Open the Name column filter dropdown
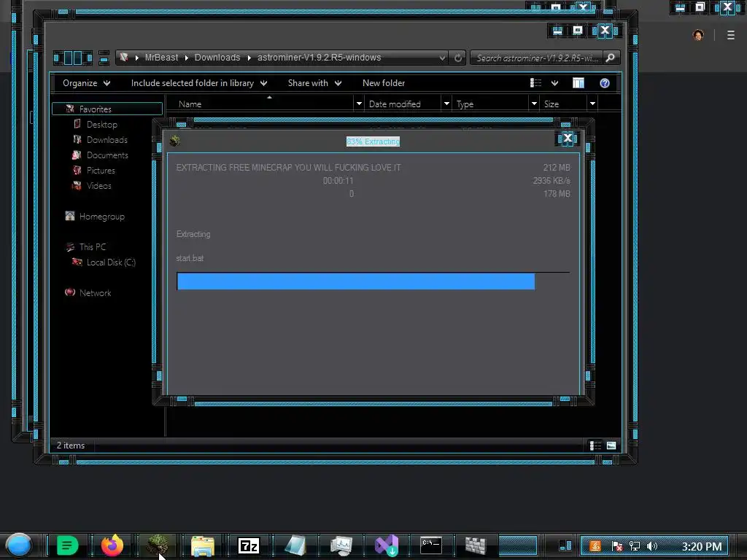The image size is (747, 560). 359,104
